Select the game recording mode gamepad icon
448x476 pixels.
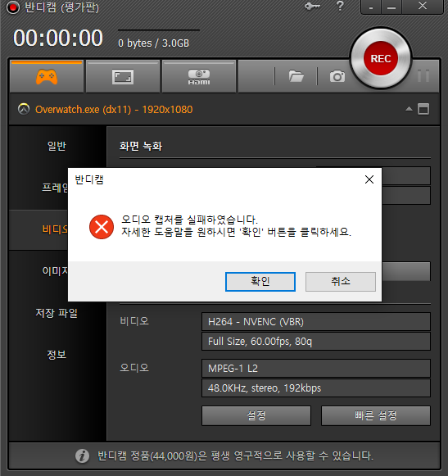coord(47,76)
